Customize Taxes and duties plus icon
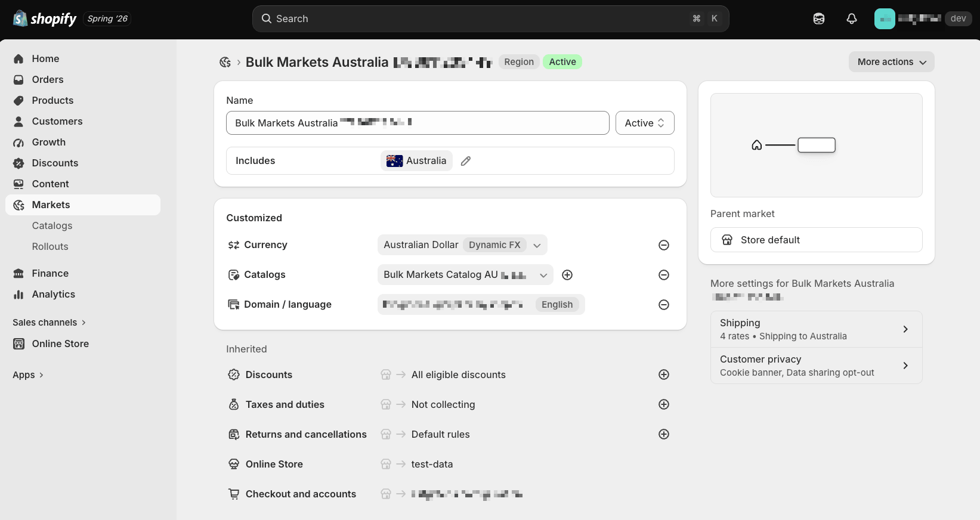 [x=664, y=404]
